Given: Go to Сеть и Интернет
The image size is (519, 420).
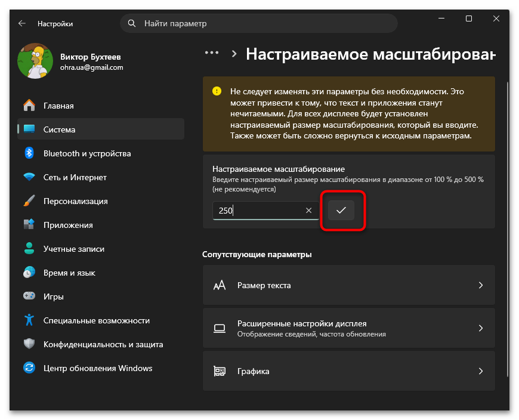Looking at the screenshot, I should tap(101, 177).
